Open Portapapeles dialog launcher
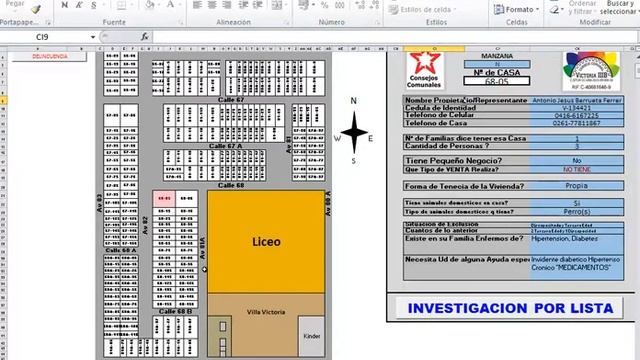Image resolution: width=640 pixels, height=360 pixels. (48, 22)
